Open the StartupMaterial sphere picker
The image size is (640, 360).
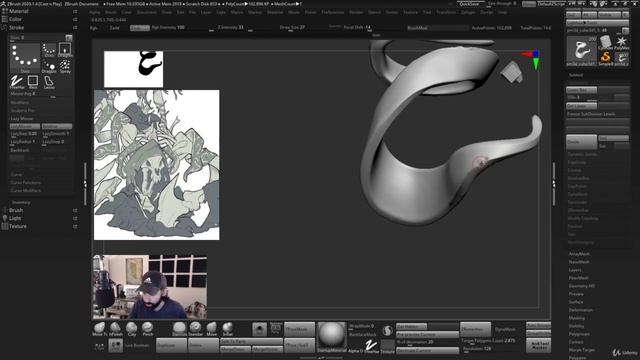pos(331,337)
